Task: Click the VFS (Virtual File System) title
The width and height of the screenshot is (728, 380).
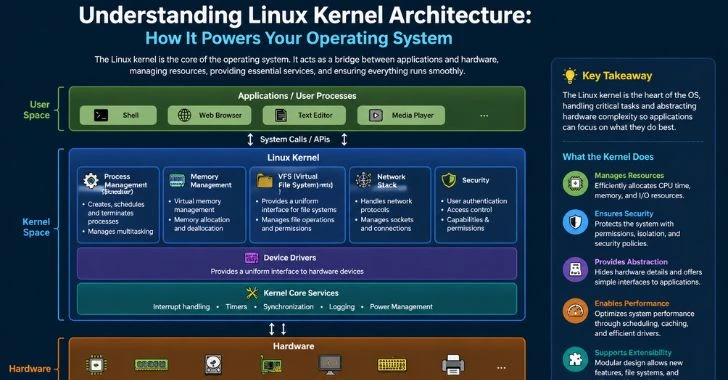Action: click(x=306, y=181)
